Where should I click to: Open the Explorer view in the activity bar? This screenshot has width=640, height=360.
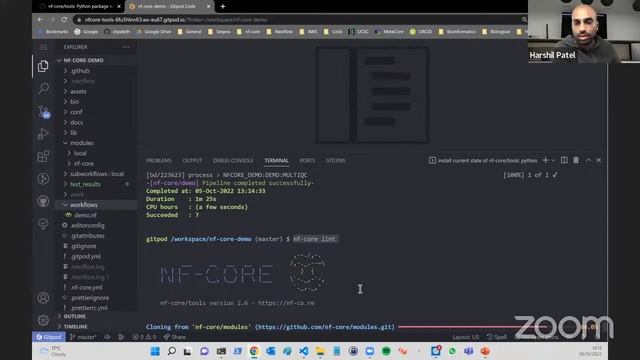43,66
